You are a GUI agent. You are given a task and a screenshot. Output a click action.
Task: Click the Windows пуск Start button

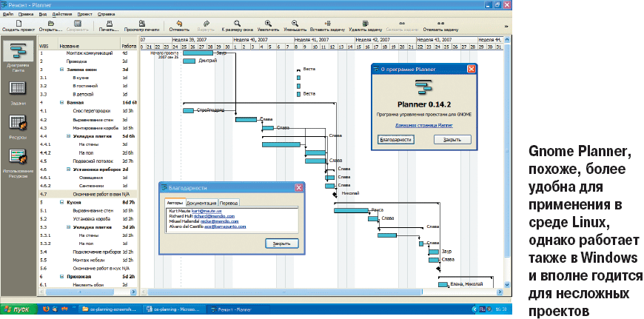point(16,308)
